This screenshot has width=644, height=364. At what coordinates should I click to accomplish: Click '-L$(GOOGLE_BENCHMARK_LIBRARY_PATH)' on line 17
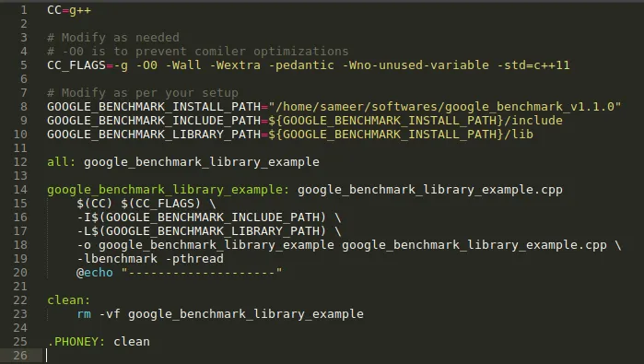[x=201, y=231]
